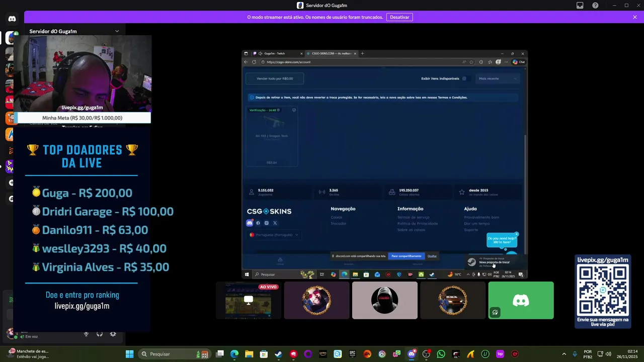Image resolution: width=644 pixels, height=362 pixels.
Task: Open Portuguese language dropdown in footer
Action: [274, 235]
